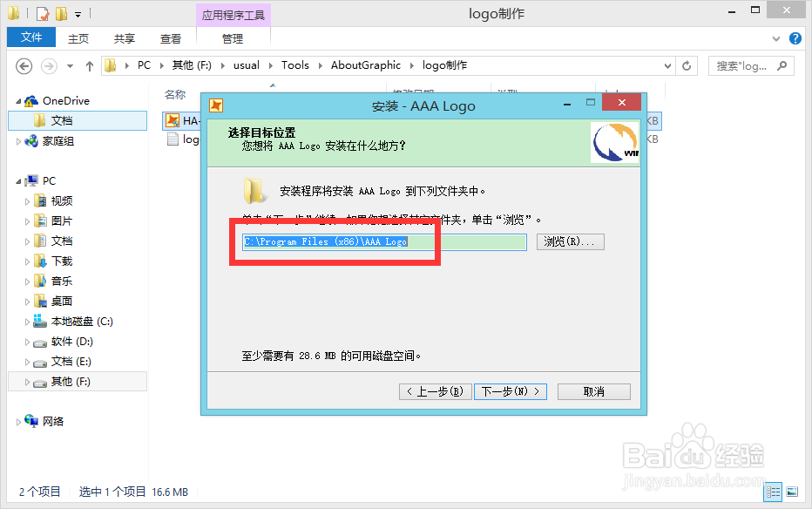Open quick access toolbar customize dropdown
Image resolution: width=812 pixels, height=509 pixels.
point(78,15)
